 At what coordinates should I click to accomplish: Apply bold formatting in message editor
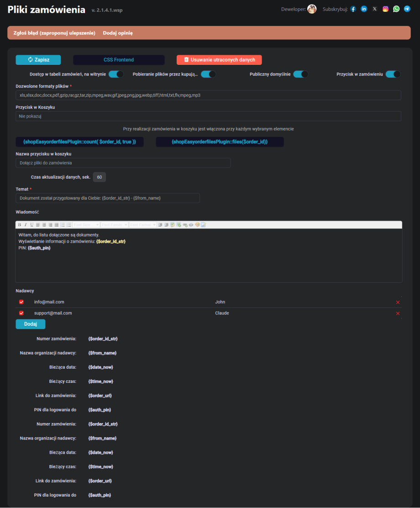19,225
